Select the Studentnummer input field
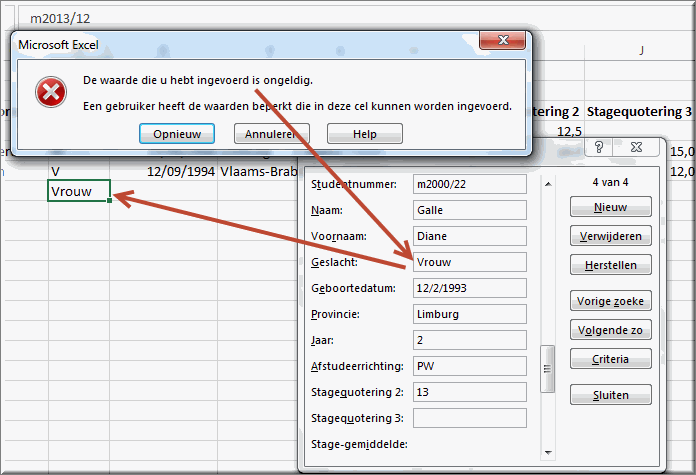The width and height of the screenshot is (696, 475). click(469, 184)
